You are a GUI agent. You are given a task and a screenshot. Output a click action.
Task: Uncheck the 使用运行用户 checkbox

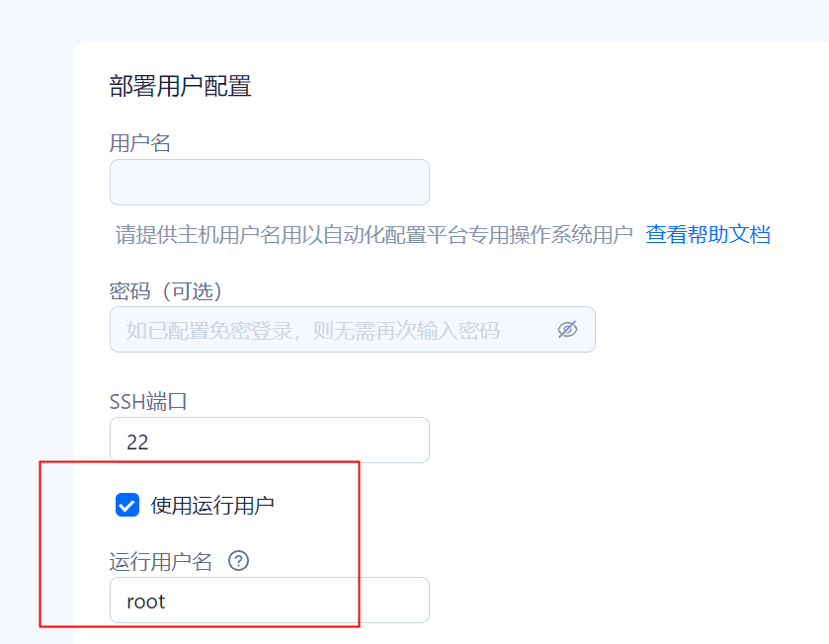127,505
